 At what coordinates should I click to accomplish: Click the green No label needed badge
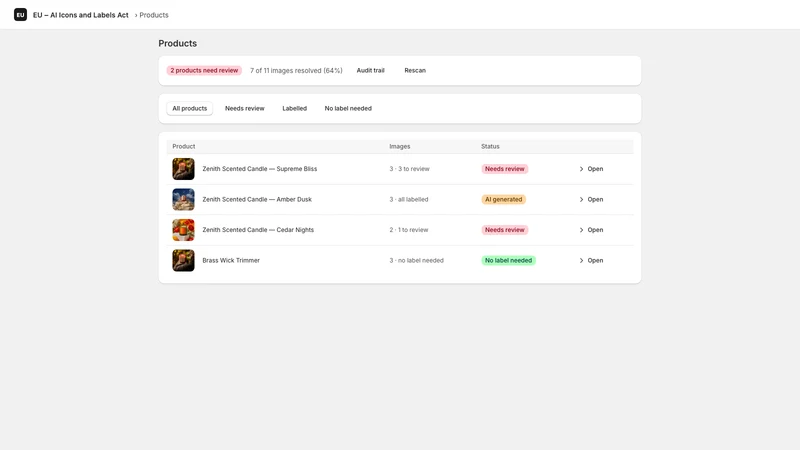coord(508,260)
